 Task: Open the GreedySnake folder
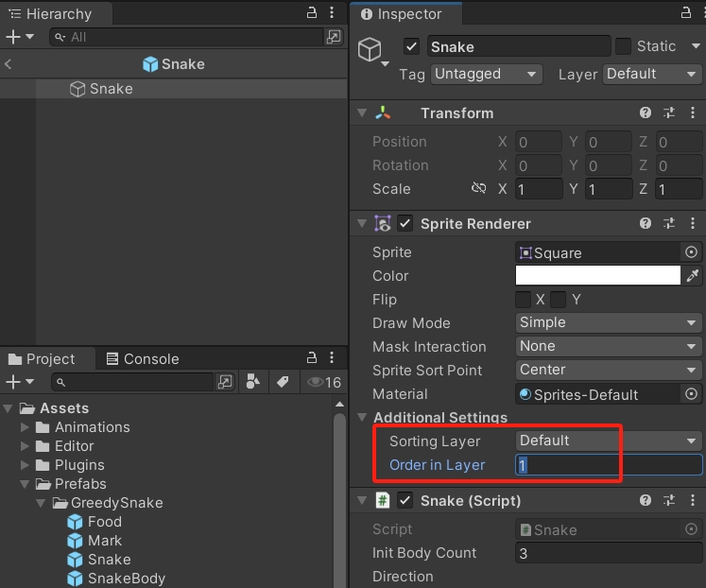108,503
